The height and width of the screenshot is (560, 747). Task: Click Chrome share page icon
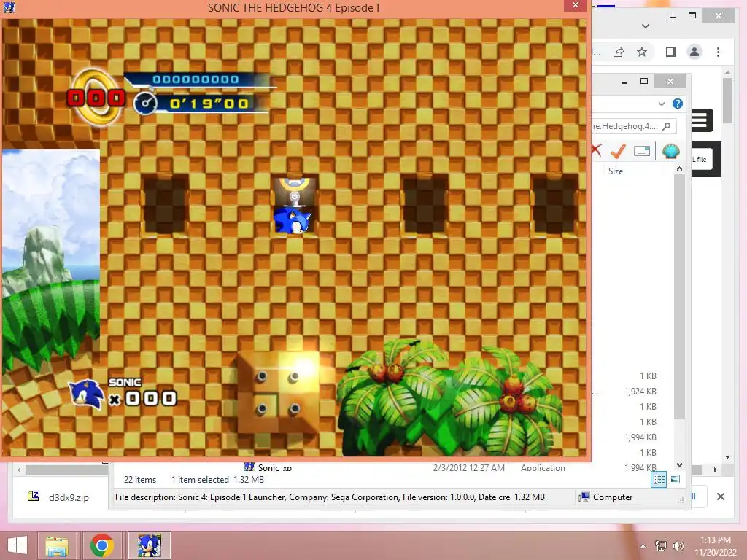[x=619, y=52]
